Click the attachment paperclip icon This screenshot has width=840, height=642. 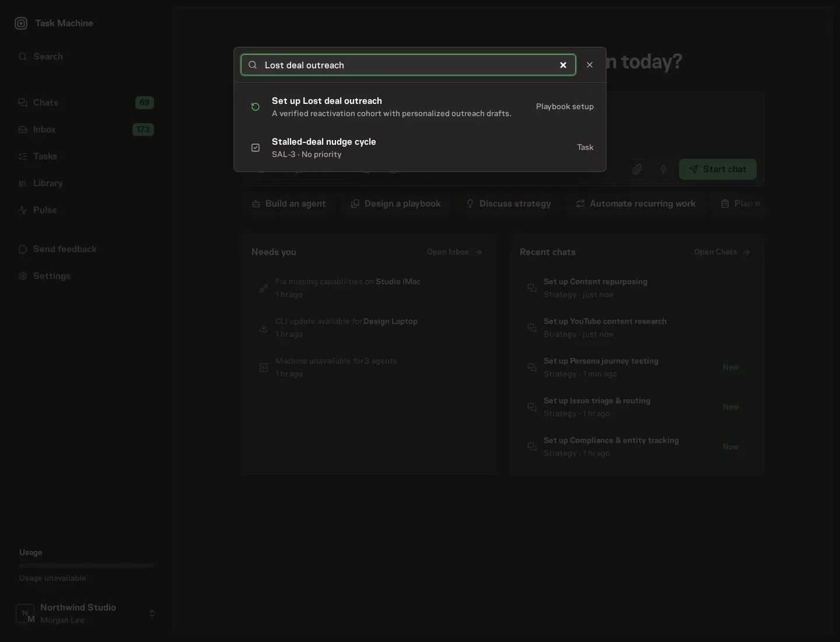tap(637, 169)
